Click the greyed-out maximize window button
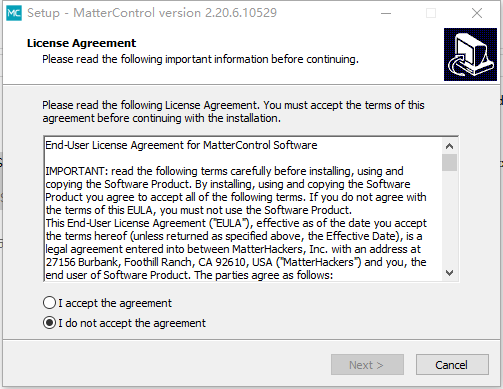 click(x=431, y=13)
